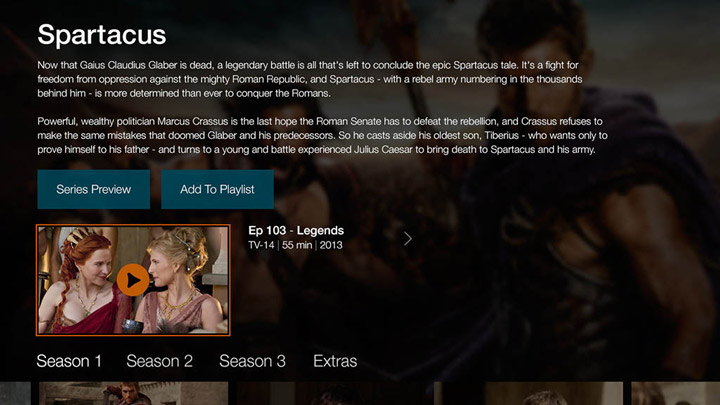Advance to next episode with right chevron
Image resolution: width=720 pixels, height=405 pixels.
408,238
